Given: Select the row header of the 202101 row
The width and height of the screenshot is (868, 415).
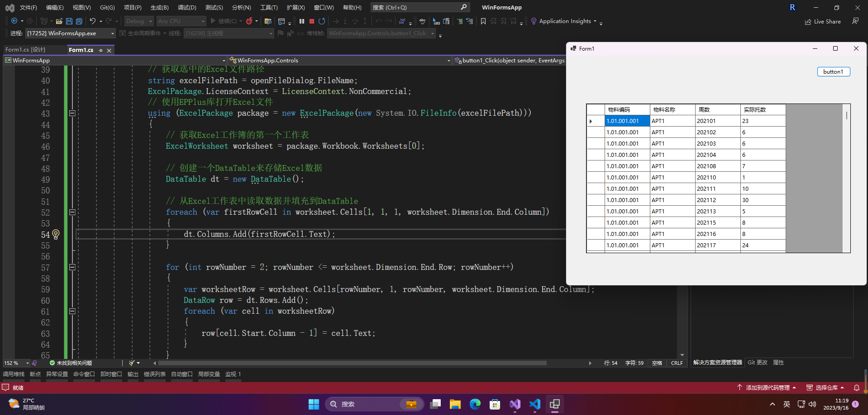Looking at the screenshot, I should pos(596,121).
